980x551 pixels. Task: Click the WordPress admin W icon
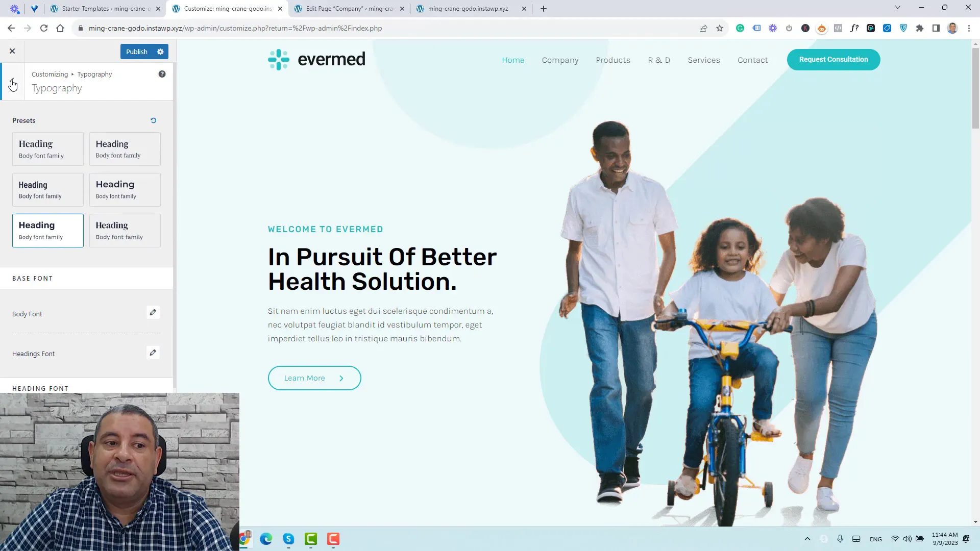55,8
